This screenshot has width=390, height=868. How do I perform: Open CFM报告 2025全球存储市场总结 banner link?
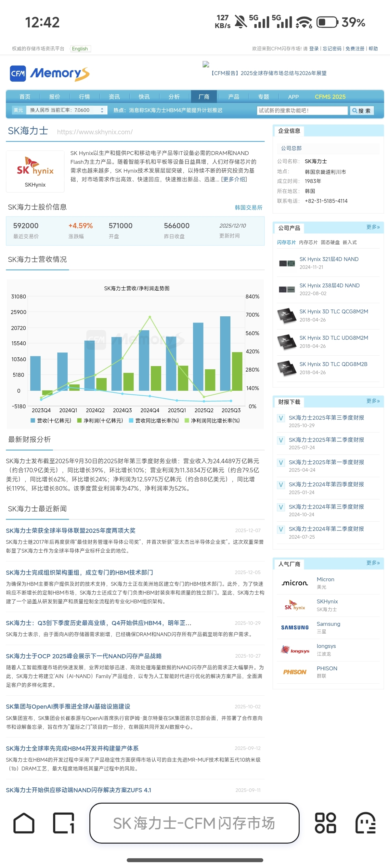(x=268, y=73)
